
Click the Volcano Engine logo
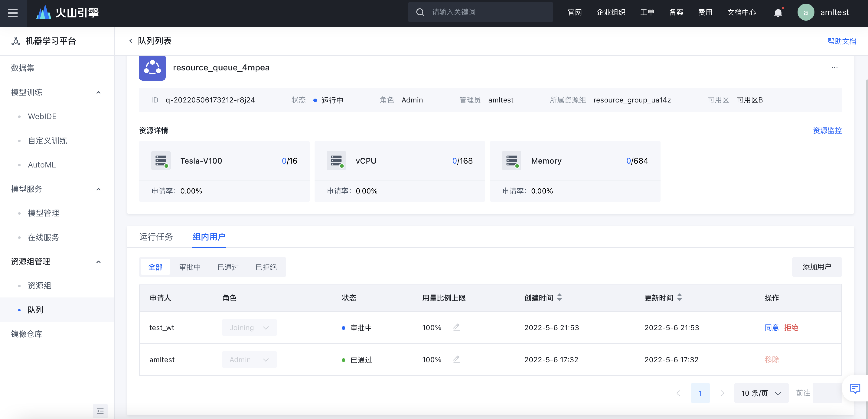[x=67, y=12]
